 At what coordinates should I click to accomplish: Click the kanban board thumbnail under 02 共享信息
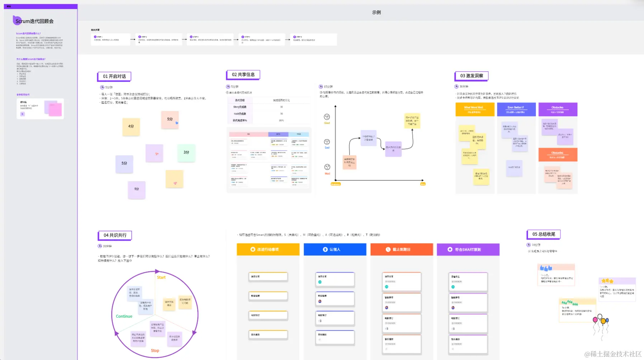(269, 161)
